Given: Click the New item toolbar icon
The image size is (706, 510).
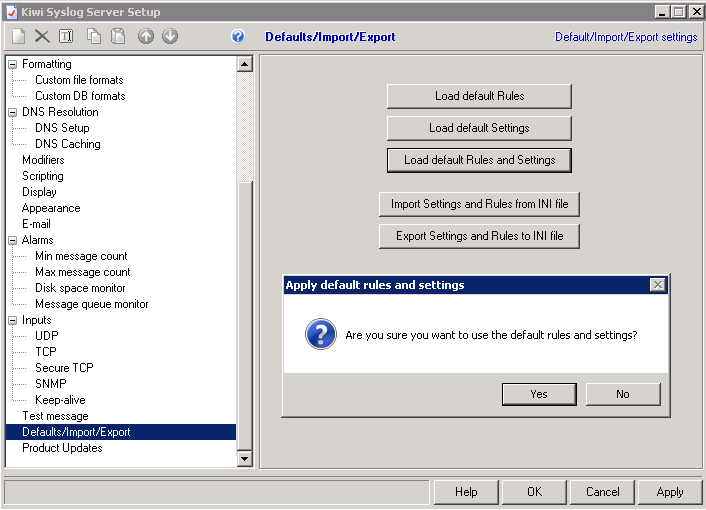Looking at the screenshot, I should [19, 37].
